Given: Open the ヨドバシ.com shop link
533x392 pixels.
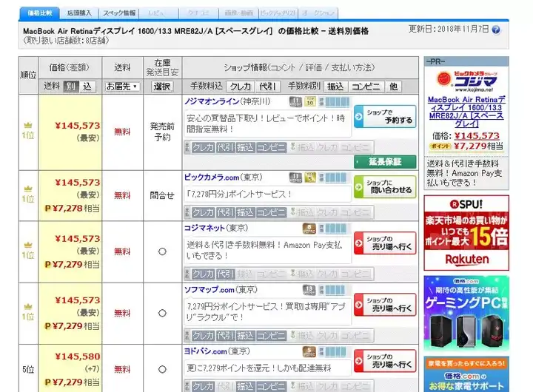Looking at the screenshot, I should tap(205, 351).
